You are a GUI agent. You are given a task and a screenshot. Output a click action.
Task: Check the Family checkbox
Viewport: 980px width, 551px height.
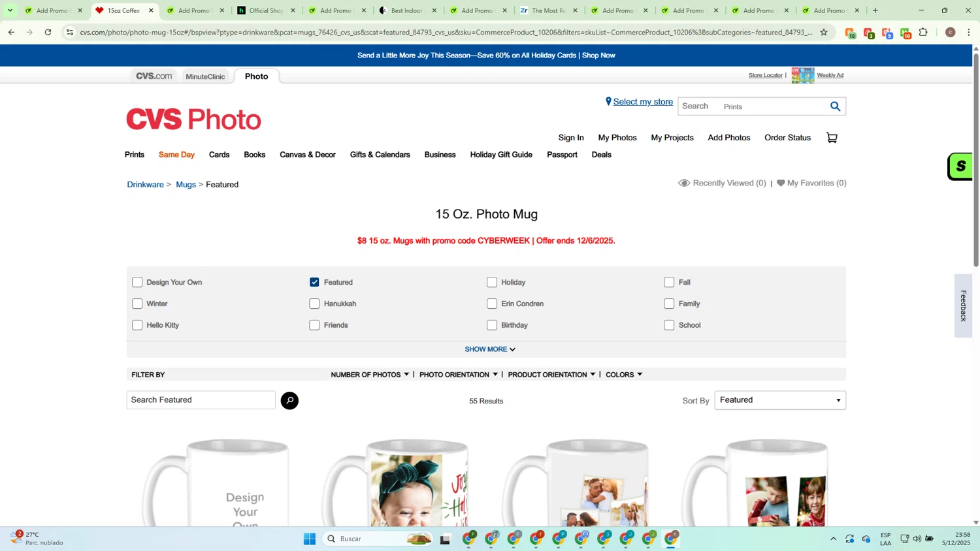click(669, 304)
